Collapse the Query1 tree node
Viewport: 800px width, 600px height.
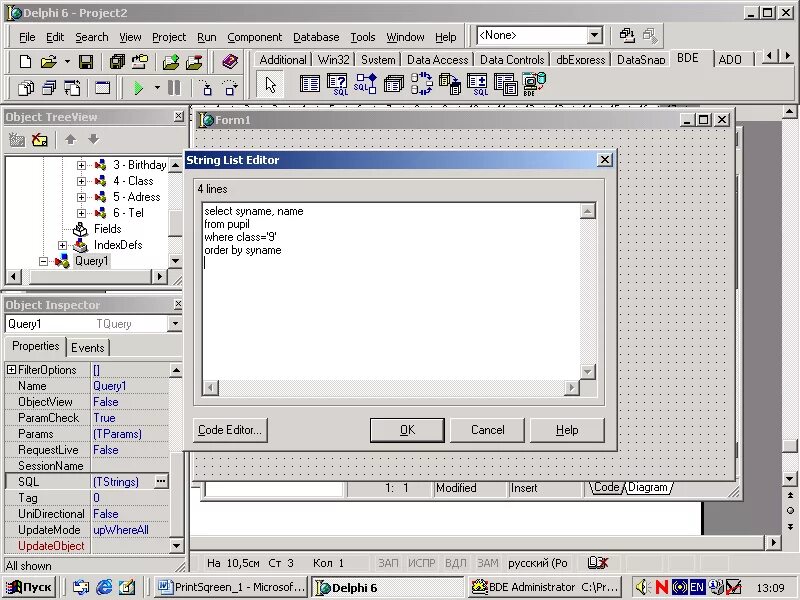43,261
